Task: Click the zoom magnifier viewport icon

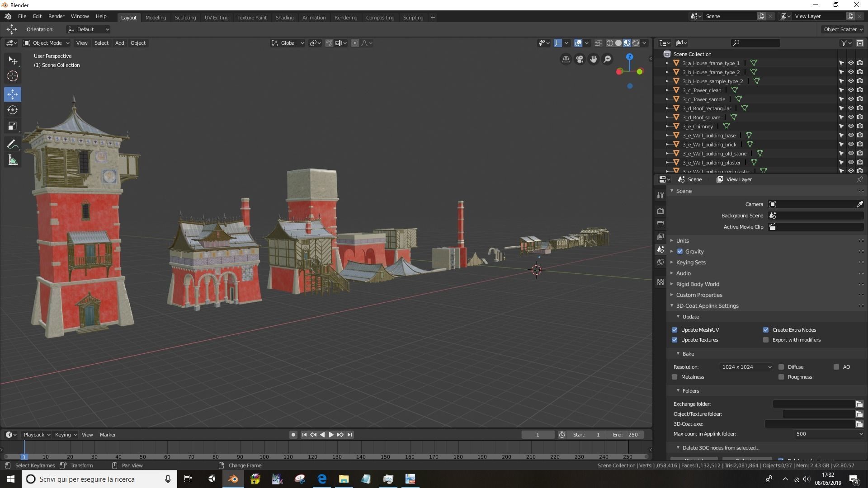Action: (607, 59)
